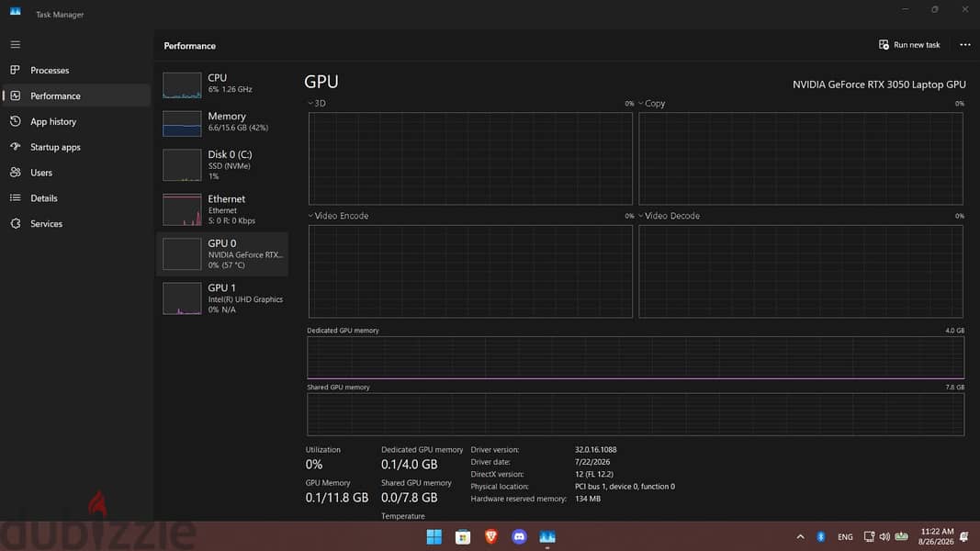Click hardware reserved memory value 134 MB
The height and width of the screenshot is (551, 980).
coord(588,499)
